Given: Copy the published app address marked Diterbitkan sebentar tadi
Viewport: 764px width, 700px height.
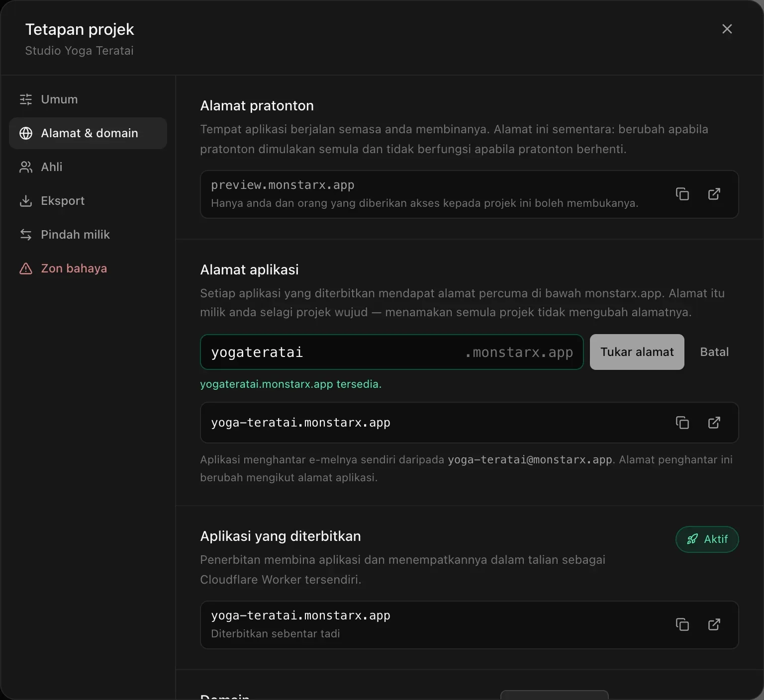Looking at the screenshot, I should (x=682, y=624).
